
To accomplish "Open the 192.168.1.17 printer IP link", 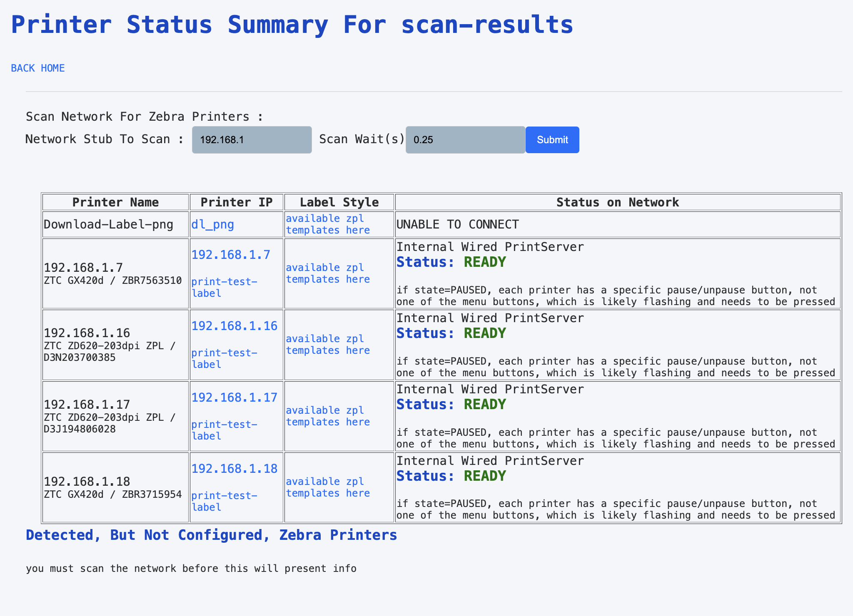I will click(234, 397).
